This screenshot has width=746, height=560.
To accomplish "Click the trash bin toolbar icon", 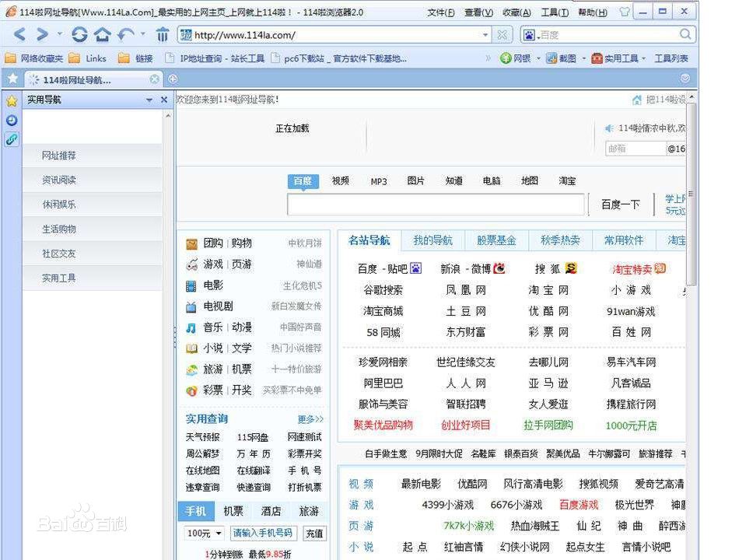I will click(x=163, y=35).
